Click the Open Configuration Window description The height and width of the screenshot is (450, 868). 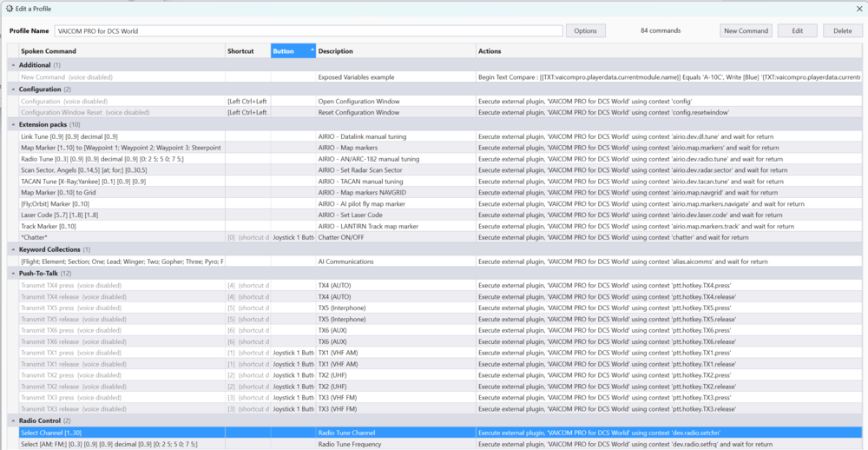tap(358, 102)
